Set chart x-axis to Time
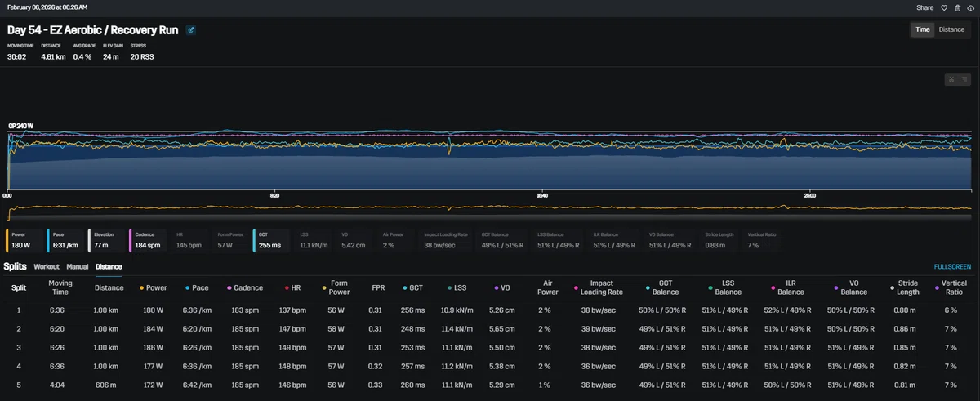The image size is (980, 401). (922, 29)
